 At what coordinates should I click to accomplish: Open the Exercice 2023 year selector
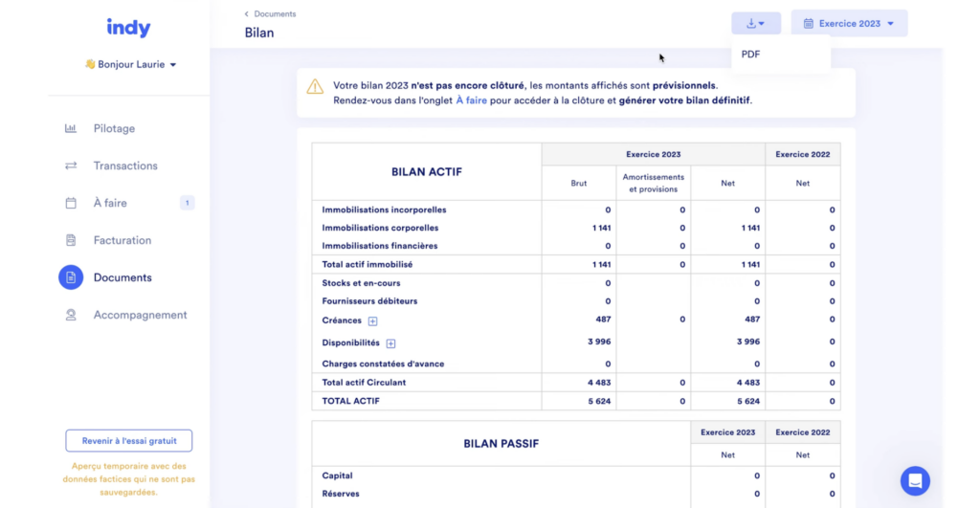click(849, 24)
